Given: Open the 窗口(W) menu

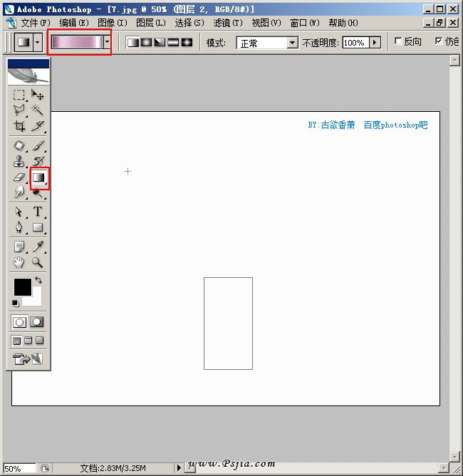Looking at the screenshot, I should point(305,23).
